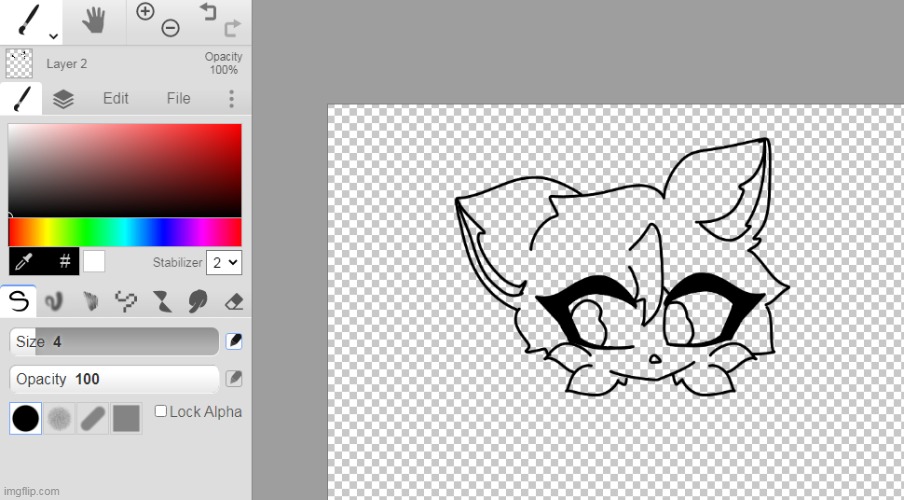Undo the last stroke
This screenshot has height=500, width=904.
pos(208,12)
